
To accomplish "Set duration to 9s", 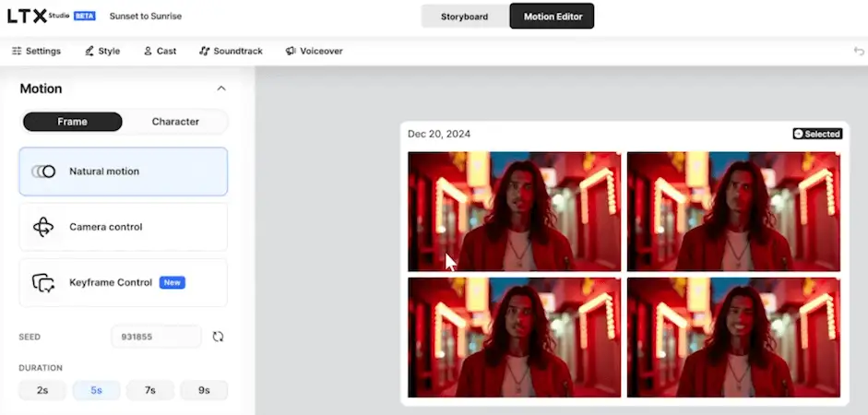I will click(204, 390).
